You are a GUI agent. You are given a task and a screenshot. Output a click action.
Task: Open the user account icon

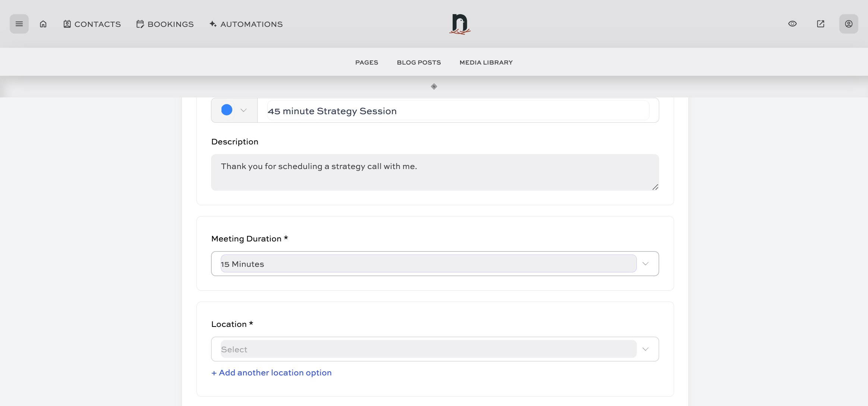click(x=848, y=24)
